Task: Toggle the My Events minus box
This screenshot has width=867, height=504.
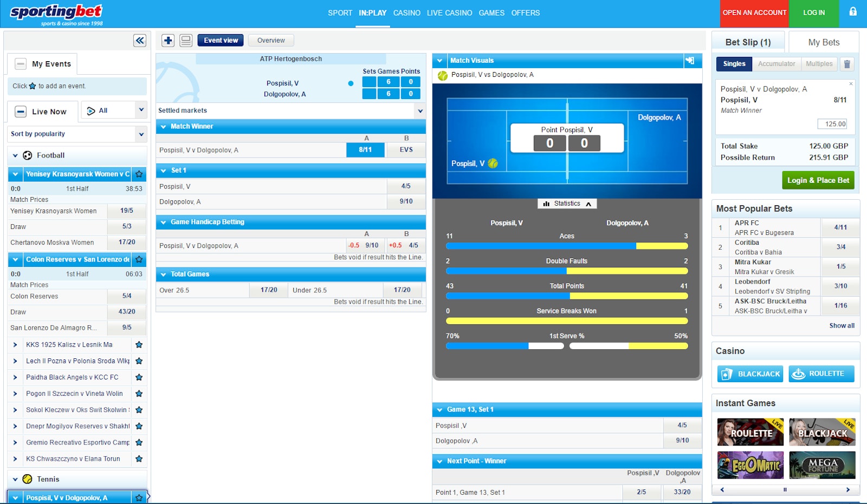Action: point(21,64)
